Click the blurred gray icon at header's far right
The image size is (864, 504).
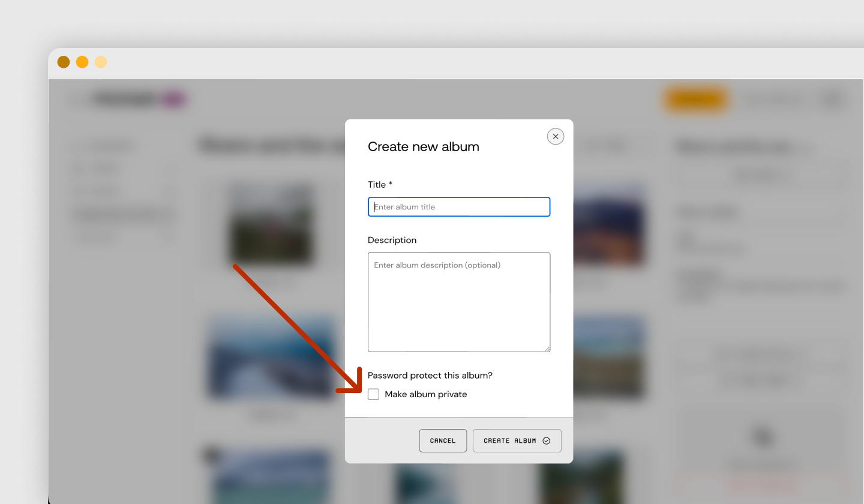833,100
